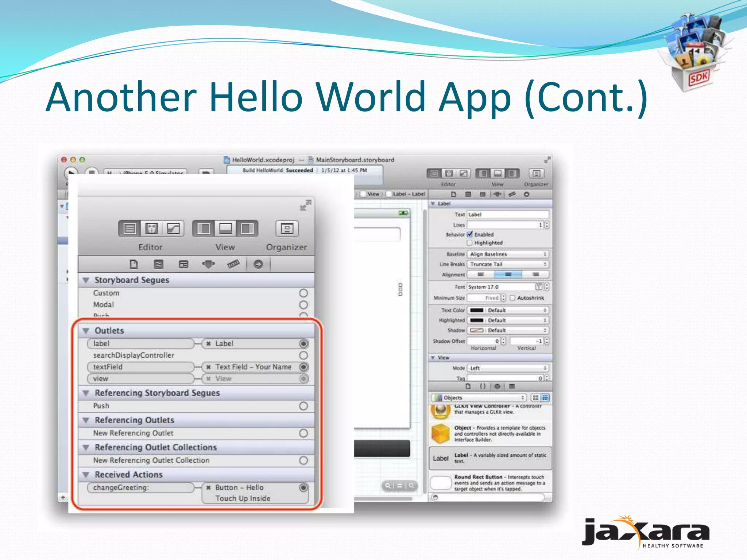The image size is (747, 560).
Task: Open the Baseline Align Baselines dropdown
Action: [508, 254]
